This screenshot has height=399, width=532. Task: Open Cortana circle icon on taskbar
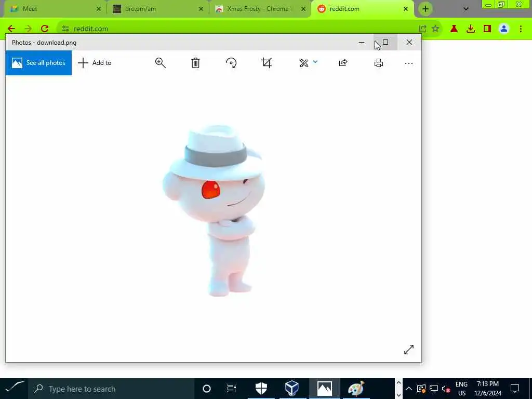pos(206,389)
